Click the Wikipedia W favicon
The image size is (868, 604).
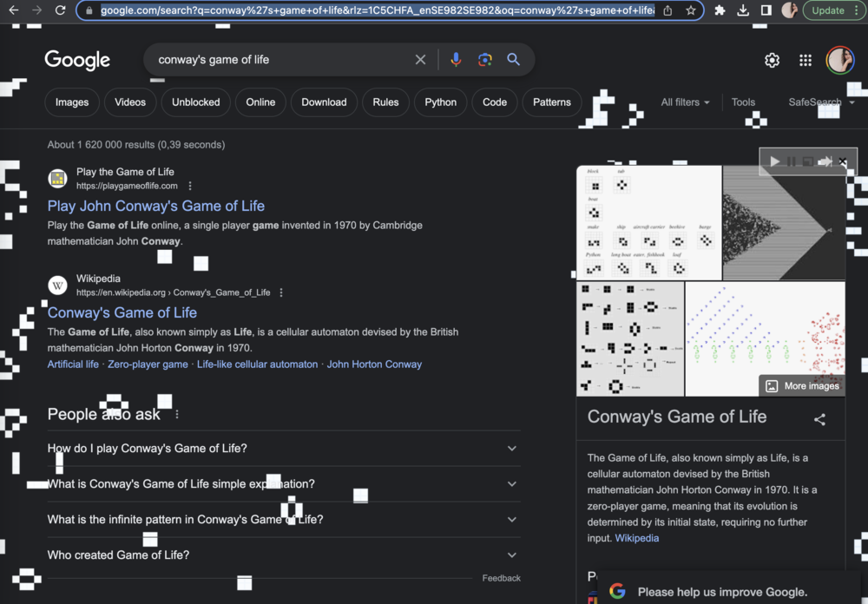57,286
